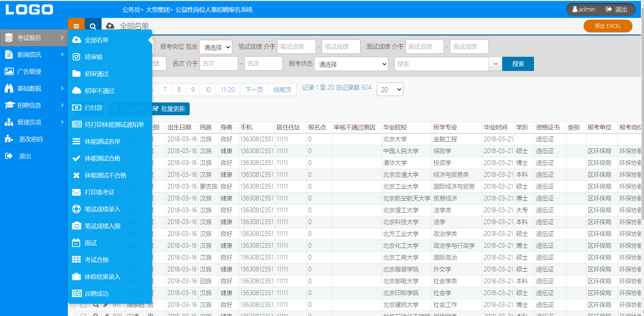Expand the 报考状态 select box
The height and width of the screenshot is (316, 644).
coord(351,64)
